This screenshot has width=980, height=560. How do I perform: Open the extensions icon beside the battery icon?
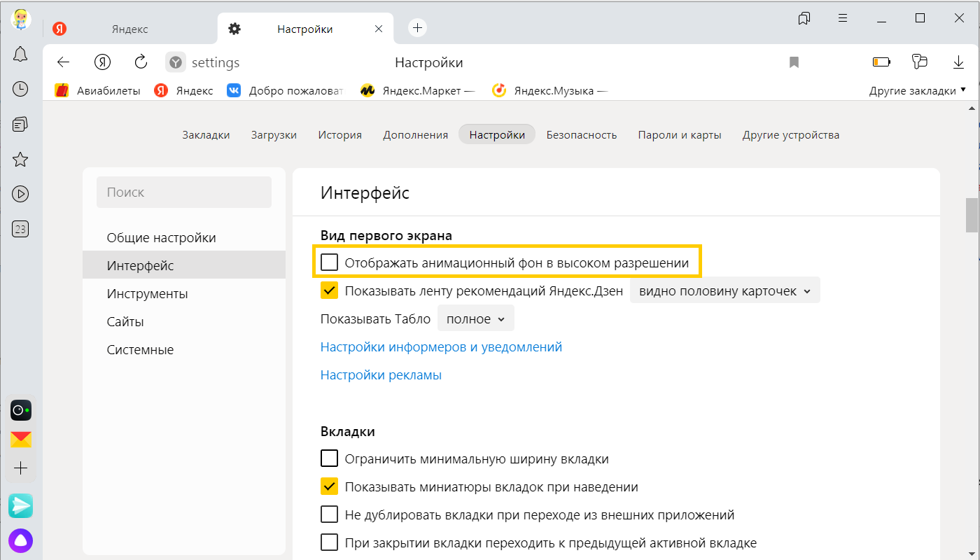click(x=920, y=62)
